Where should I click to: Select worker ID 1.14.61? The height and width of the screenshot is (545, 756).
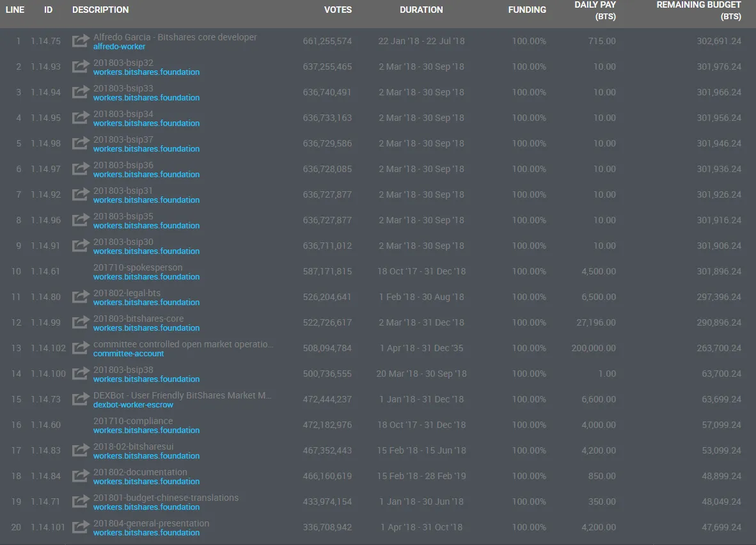pyautogui.click(x=46, y=271)
